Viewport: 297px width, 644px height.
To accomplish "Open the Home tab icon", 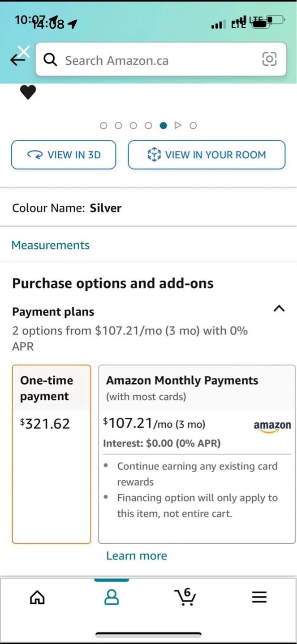I will click(37, 597).
